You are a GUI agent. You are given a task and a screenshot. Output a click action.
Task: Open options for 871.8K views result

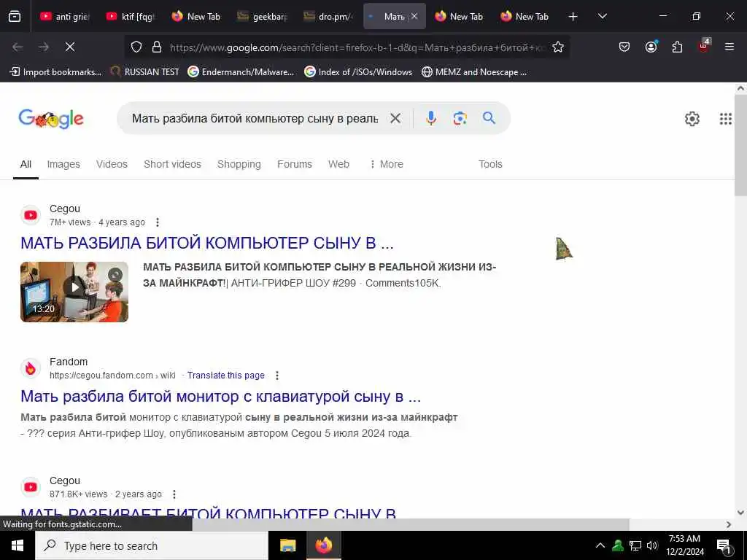[174, 494]
